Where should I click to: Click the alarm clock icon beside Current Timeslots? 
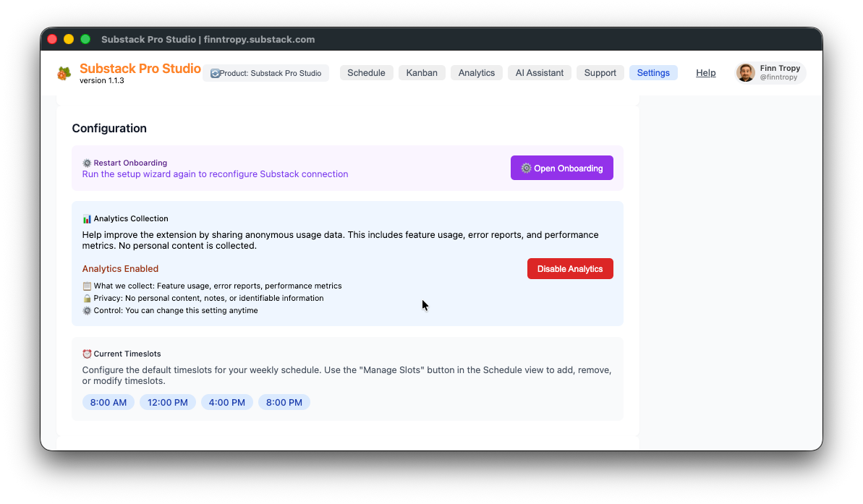[x=87, y=354]
